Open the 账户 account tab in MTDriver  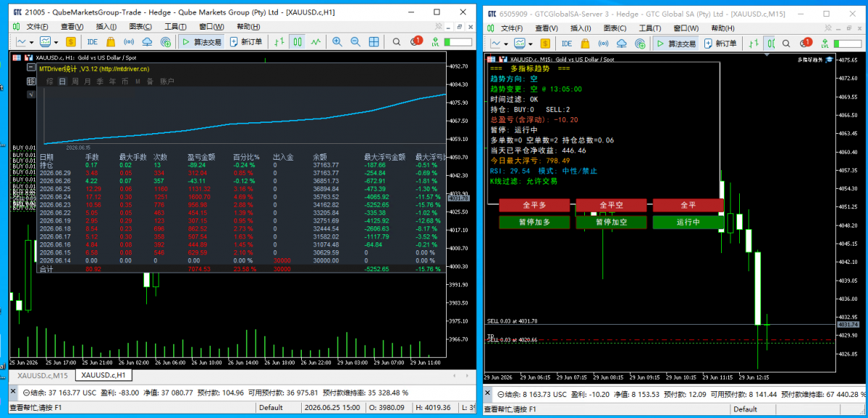pos(167,81)
